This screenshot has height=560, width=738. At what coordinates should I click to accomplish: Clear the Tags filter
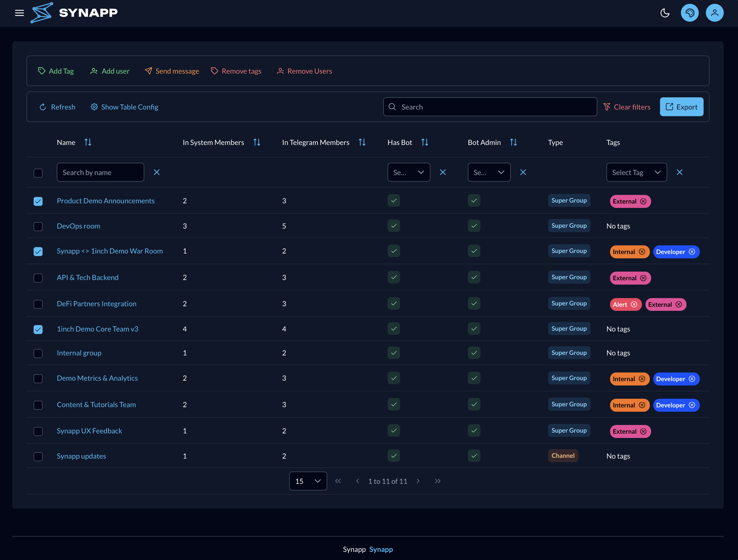pyautogui.click(x=679, y=172)
